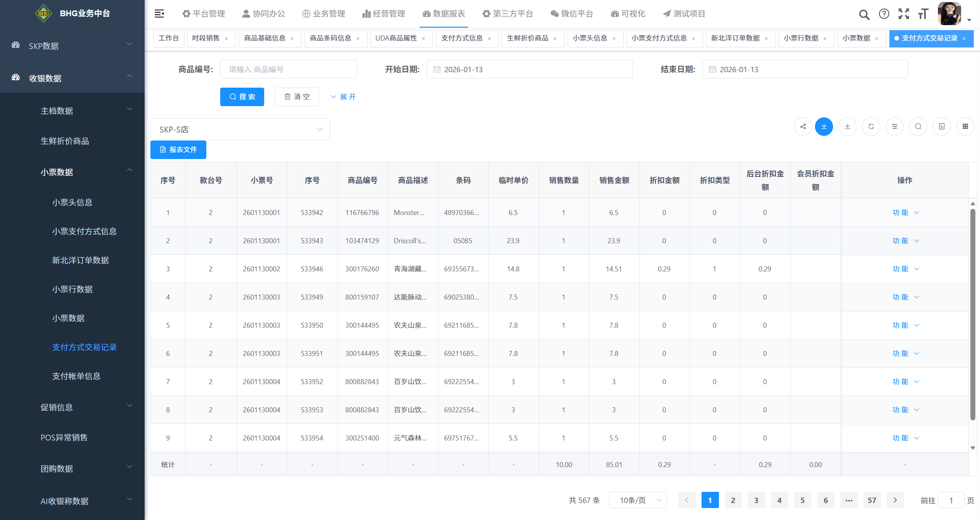
Task: Open the 业务管理 top menu
Action: (x=323, y=14)
